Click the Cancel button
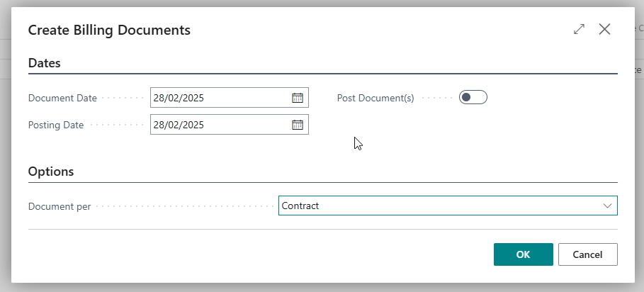The image size is (644, 292). click(588, 254)
